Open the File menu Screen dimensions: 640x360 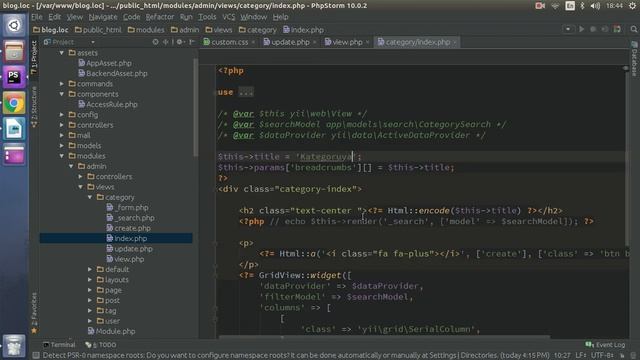[x=37, y=17]
